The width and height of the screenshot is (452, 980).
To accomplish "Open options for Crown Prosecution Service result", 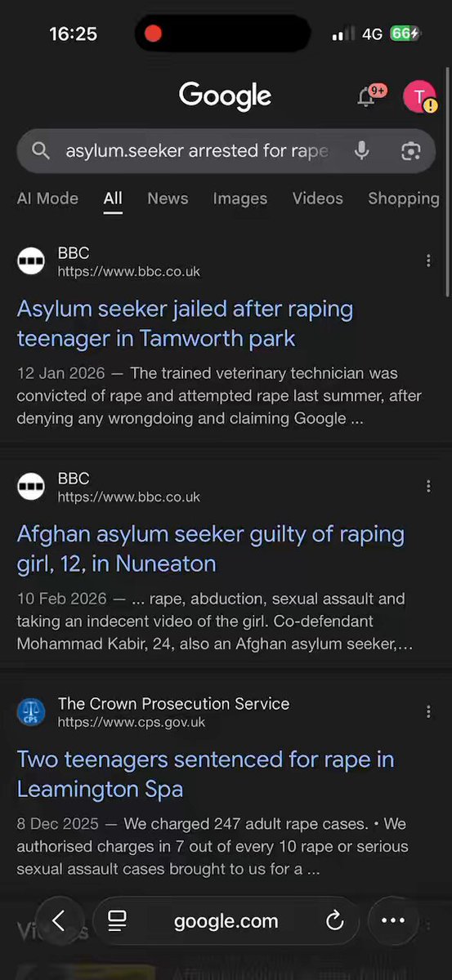I will [x=428, y=712].
